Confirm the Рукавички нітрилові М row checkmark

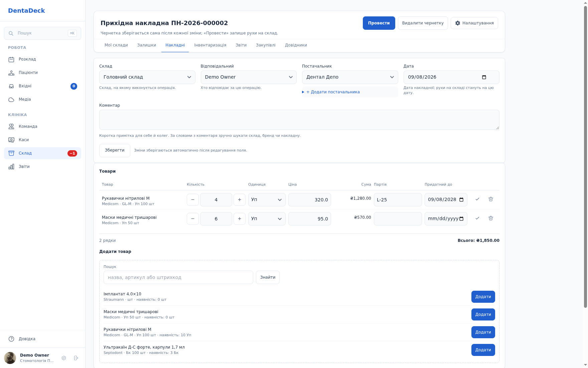tap(477, 199)
